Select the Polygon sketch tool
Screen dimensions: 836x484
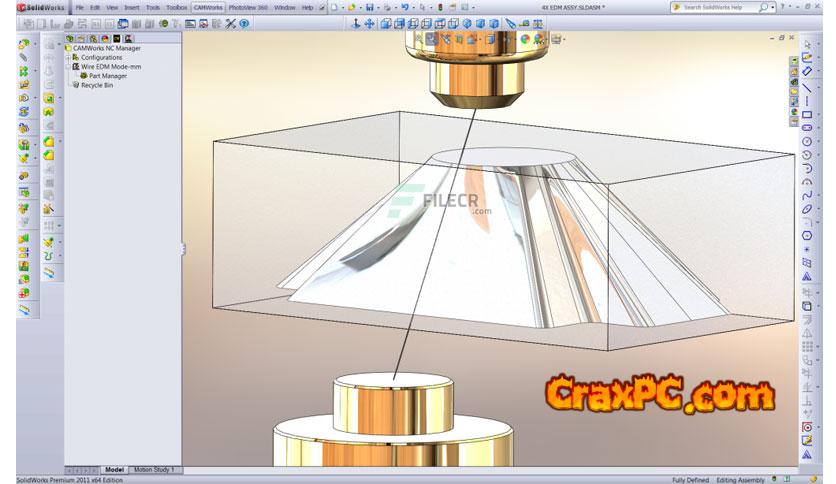pos(807,236)
